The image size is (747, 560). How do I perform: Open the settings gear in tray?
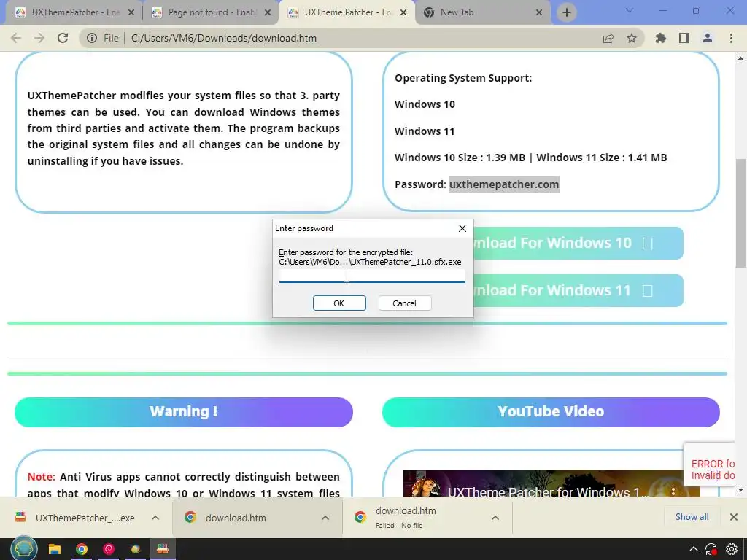tap(732, 550)
